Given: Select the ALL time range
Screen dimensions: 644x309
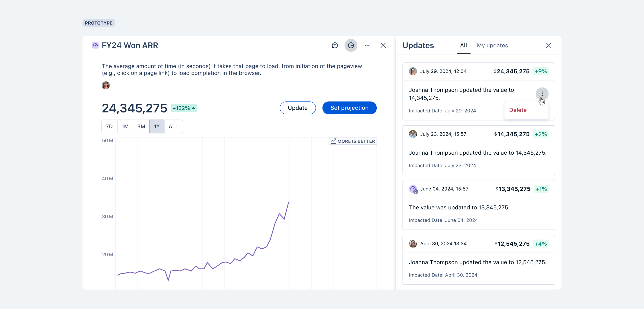Looking at the screenshot, I should pyautogui.click(x=173, y=126).
